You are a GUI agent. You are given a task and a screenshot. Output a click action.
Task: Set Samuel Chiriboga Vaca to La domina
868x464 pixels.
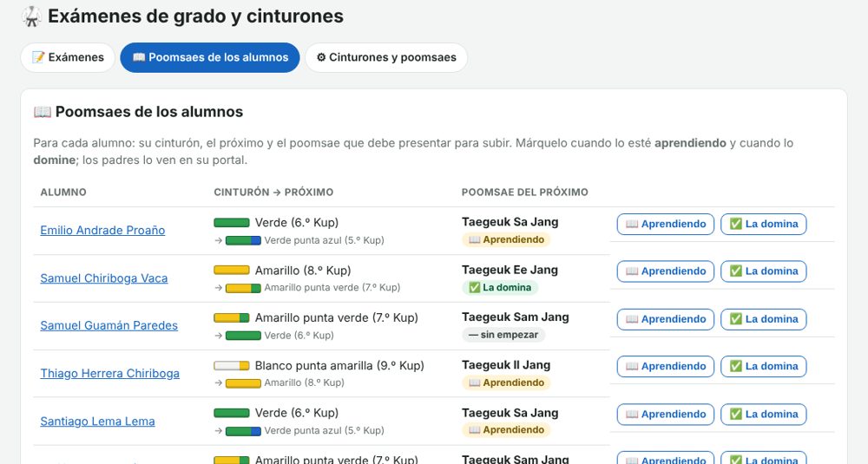pyautogui.click(x=763, y=271)
